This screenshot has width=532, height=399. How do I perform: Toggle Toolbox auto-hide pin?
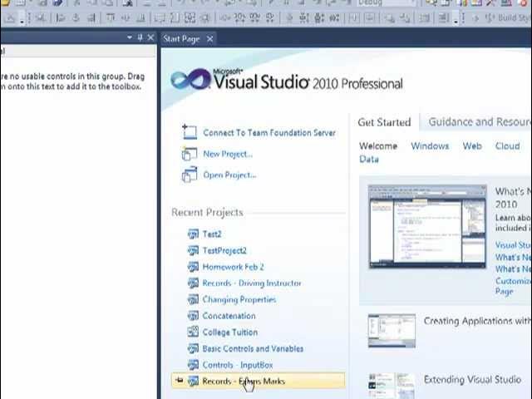coord(140,37)
